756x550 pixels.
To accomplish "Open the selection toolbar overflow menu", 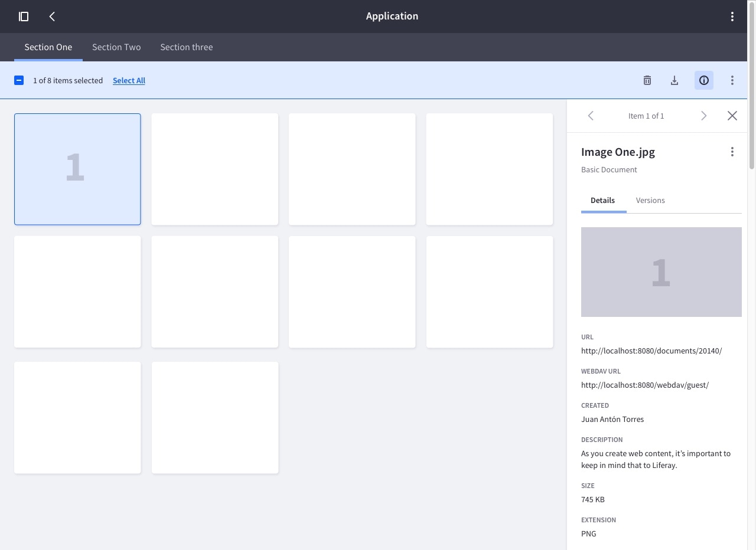I will tap(732, 80).
